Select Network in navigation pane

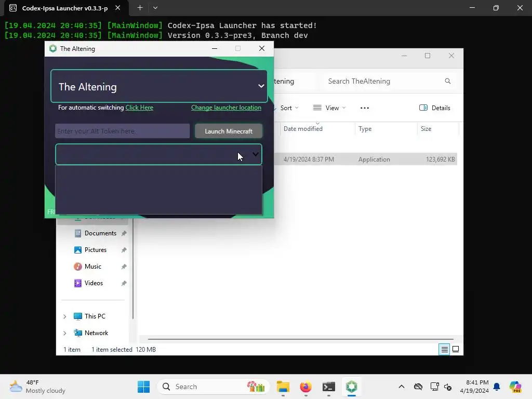point(96,333)
